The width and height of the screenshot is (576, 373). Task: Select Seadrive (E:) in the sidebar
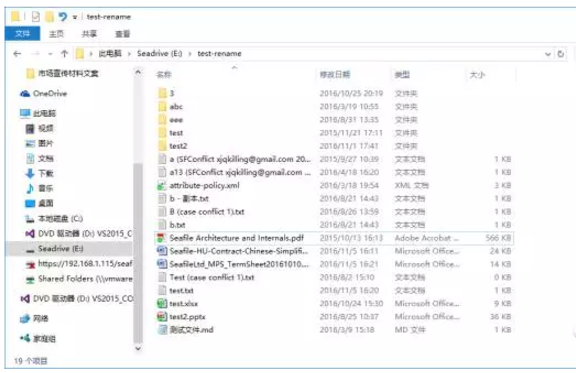(x=54, y=249)
